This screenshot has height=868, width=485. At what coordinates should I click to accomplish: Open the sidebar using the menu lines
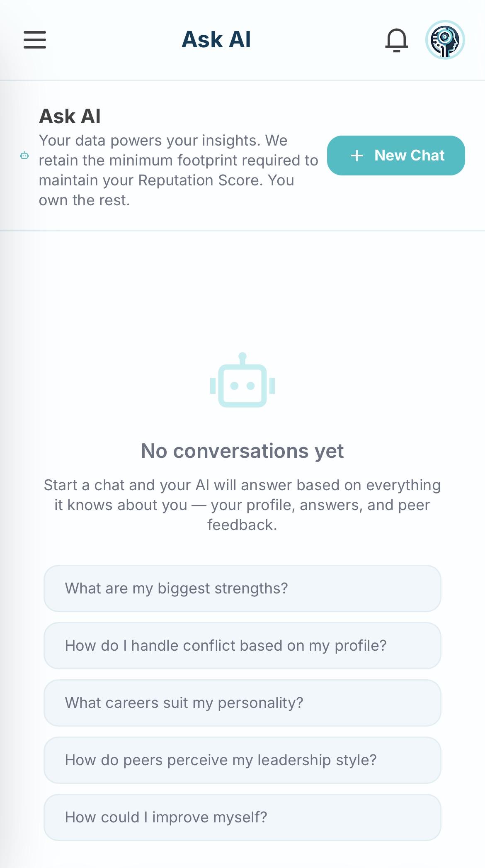point(34,40)
